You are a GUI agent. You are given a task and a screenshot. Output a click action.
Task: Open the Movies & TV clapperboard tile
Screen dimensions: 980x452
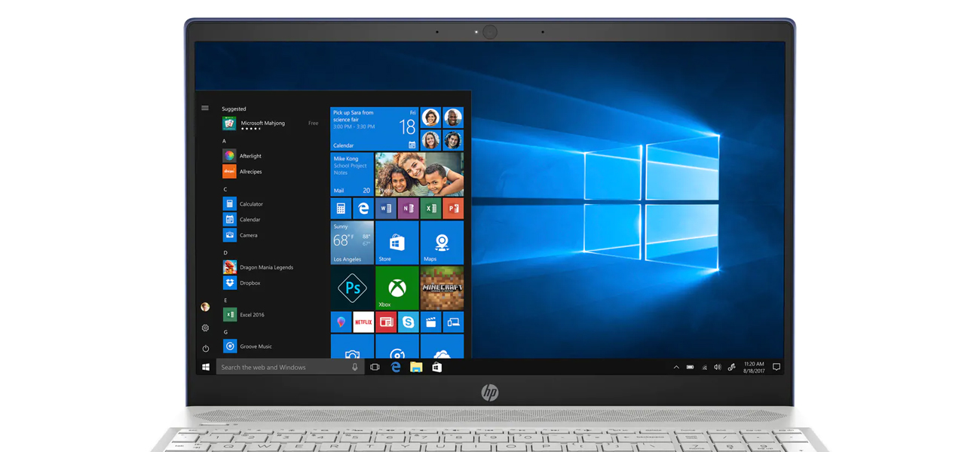(x=431, y=322)
